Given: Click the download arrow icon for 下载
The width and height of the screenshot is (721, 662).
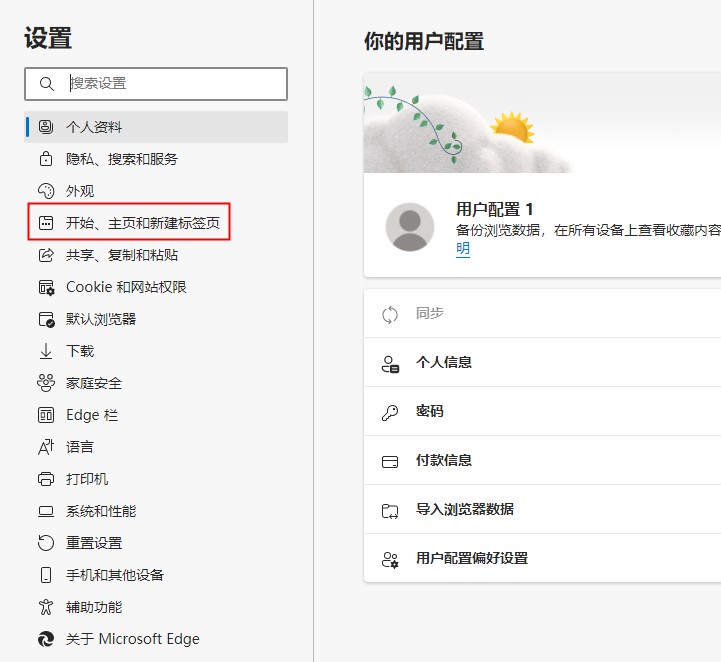Looking at the screenshot, I should tap(46, 351).
